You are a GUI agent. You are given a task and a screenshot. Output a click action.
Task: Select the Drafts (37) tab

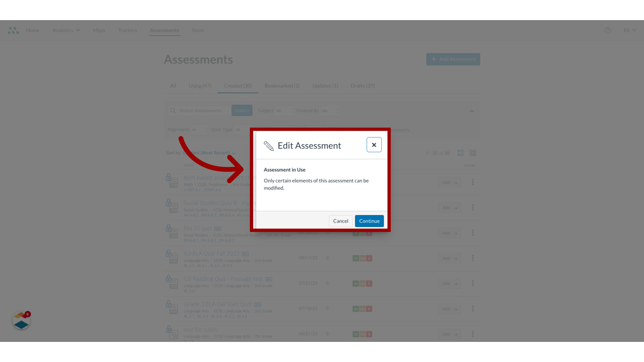[x=362, y=86]
